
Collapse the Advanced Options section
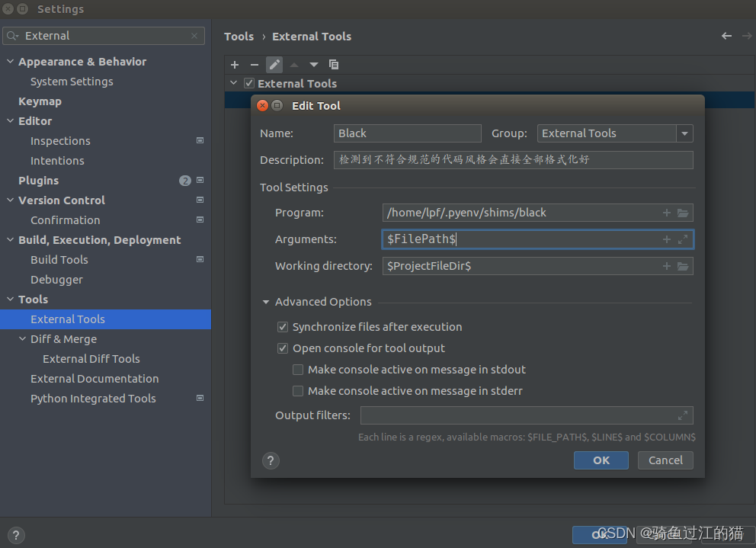pyautogui.click(x=266, y=302)
